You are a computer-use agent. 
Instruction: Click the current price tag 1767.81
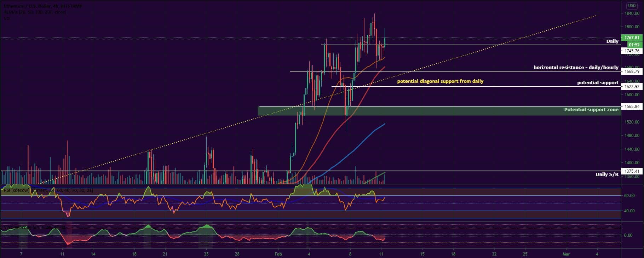coord(632,38)
